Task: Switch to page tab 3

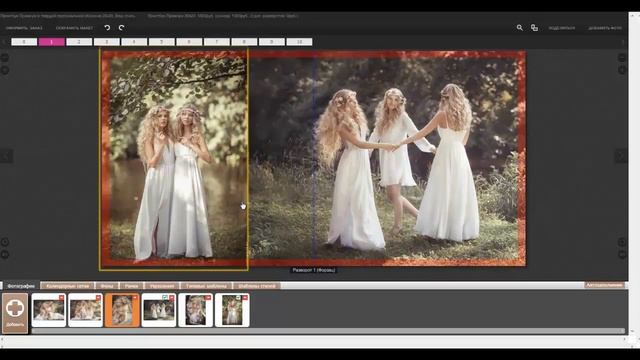Action: 107,42
